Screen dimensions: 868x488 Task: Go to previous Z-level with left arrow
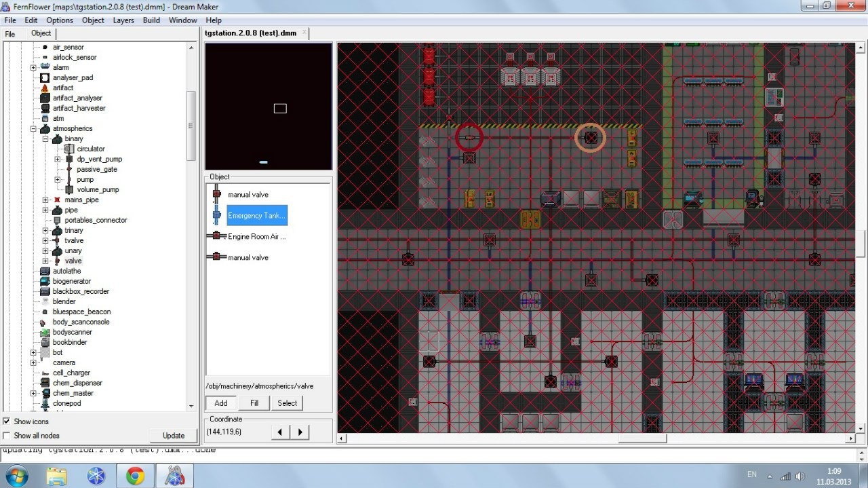click(x=279, y=432)
